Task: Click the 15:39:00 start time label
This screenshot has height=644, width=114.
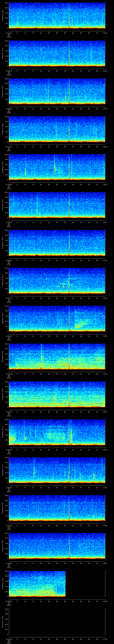Action: point(9,601)
